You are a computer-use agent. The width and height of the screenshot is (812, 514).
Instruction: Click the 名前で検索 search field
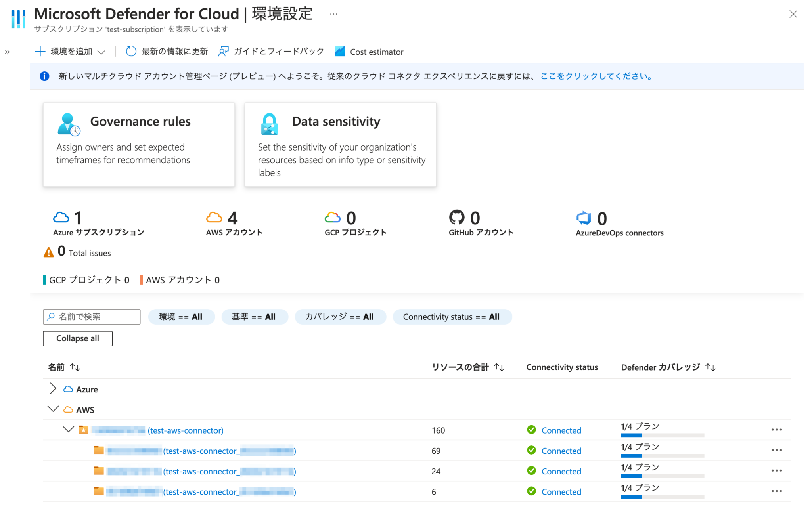[x=91, y=317]
